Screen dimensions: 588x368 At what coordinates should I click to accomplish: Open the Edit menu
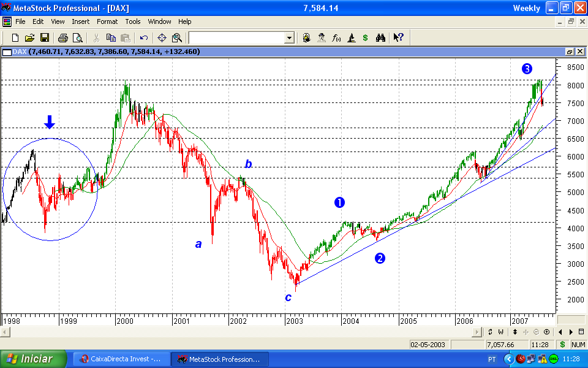[x=38, y=21]
